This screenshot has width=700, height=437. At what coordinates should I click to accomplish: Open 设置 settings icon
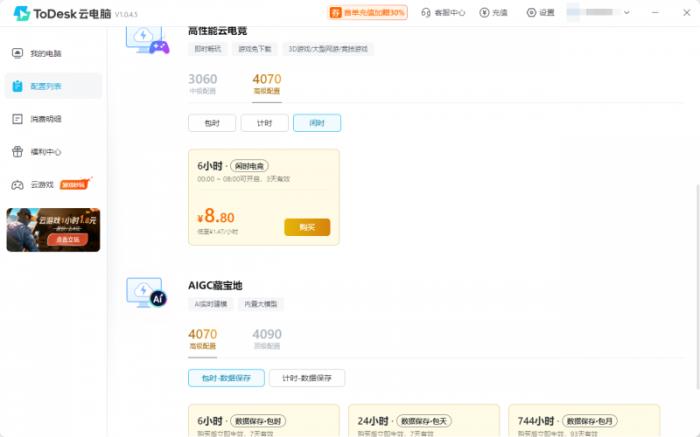(531, 12)
